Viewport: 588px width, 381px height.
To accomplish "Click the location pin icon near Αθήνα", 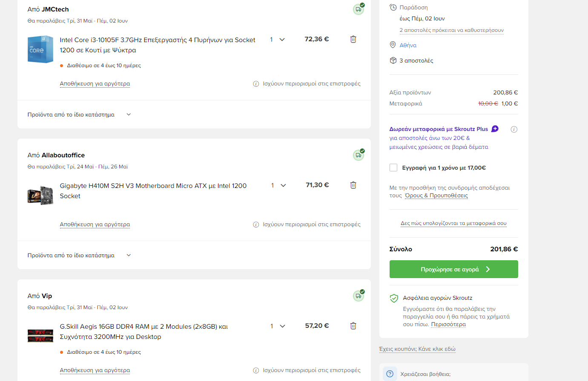I will tap(393, 45).
